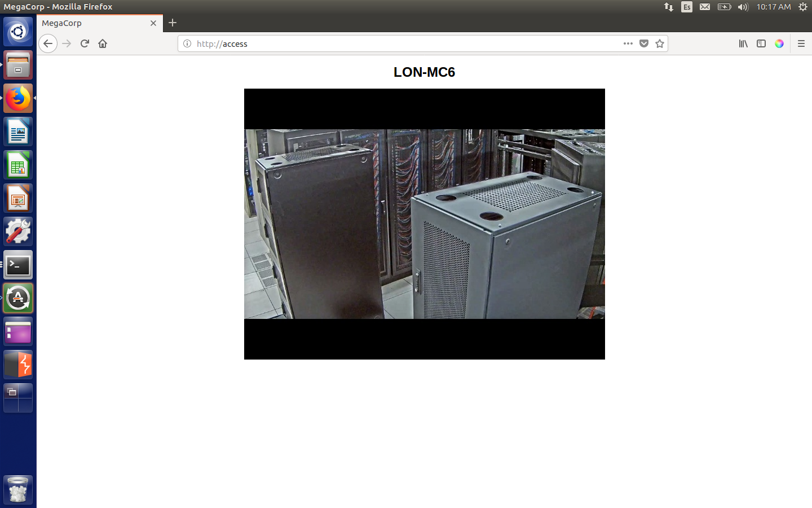Viewport: 812px width, 508px height.
Task: Open the Firefox home page
Action: pyautogui.click(x=103, y=43)
